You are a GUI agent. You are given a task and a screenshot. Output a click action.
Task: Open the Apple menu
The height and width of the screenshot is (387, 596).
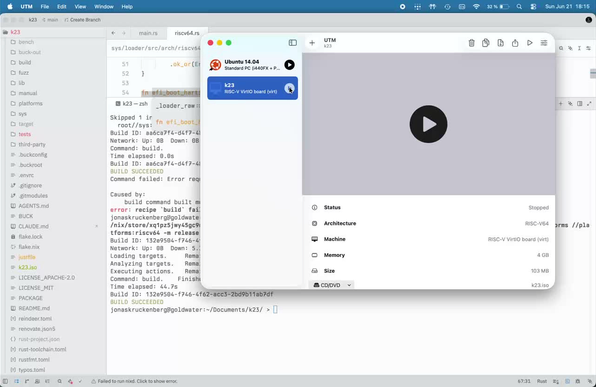coord(10,6)
